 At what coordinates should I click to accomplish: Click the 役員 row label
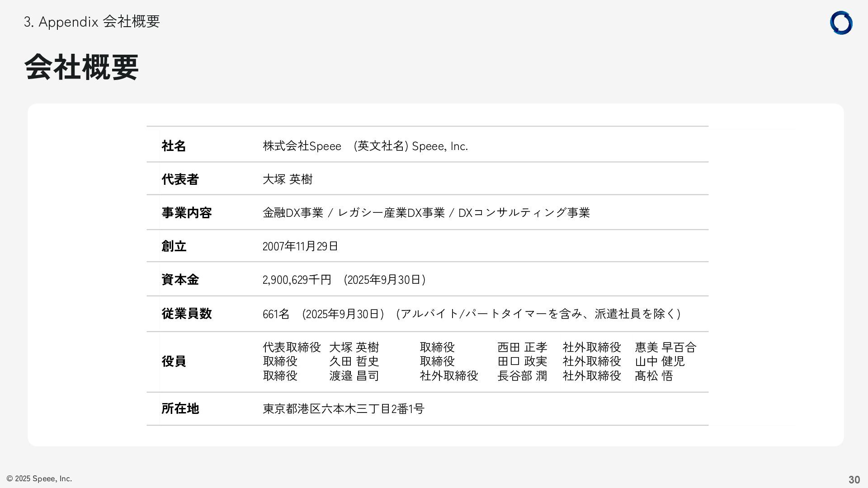click(174, 361)
